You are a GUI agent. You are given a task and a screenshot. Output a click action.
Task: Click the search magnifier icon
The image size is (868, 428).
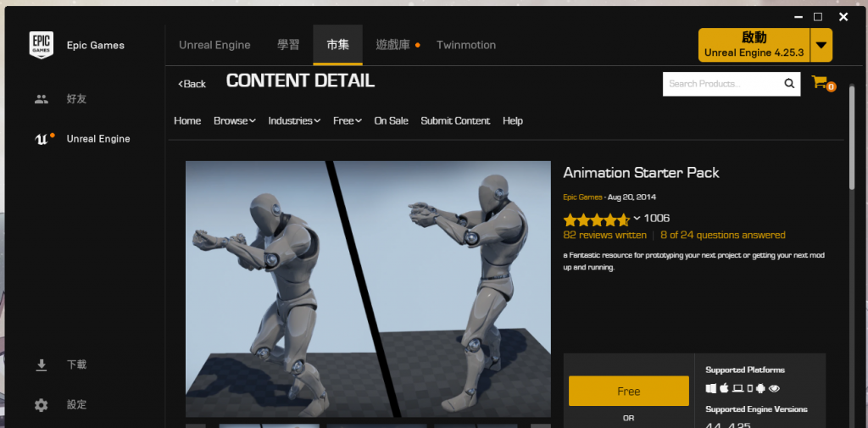(x=789, y=84)
